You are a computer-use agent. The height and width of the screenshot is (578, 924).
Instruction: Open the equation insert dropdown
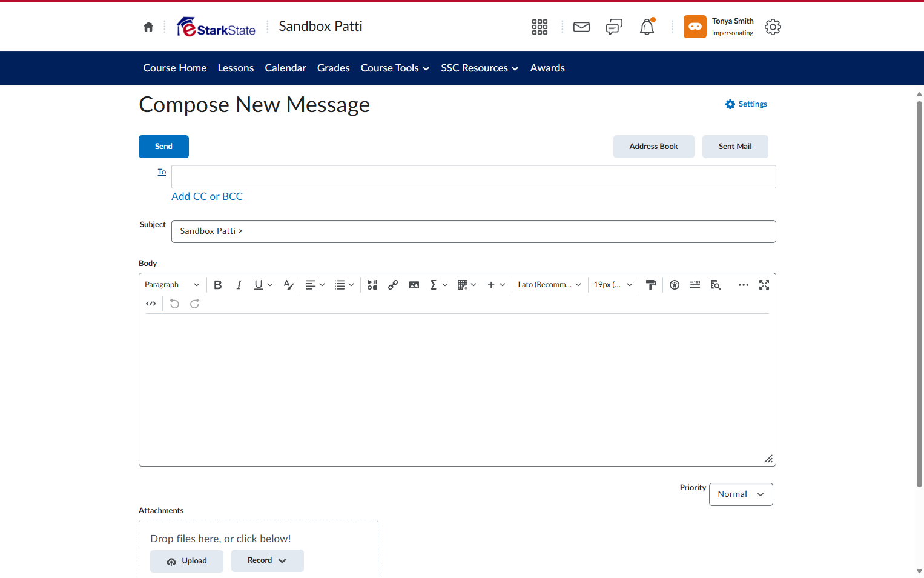(438, 285)
